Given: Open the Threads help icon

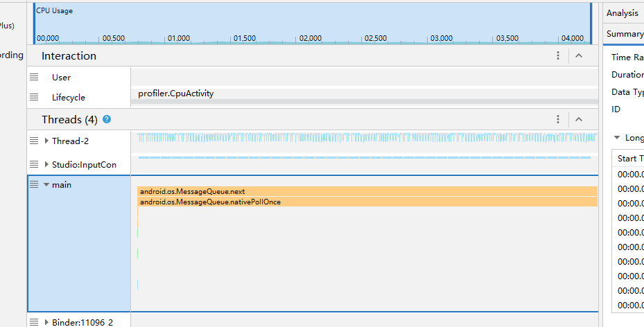Looking at the screenshot, I should [107, 119].
